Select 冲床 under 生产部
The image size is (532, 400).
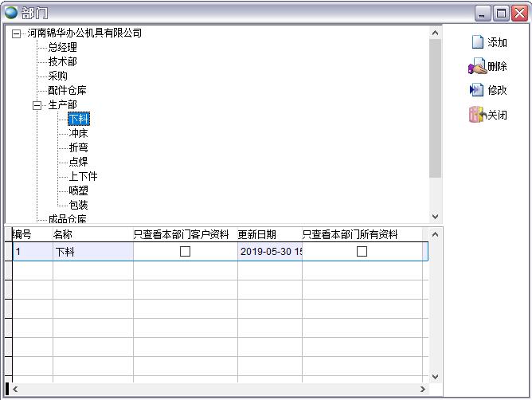[78, 133]
